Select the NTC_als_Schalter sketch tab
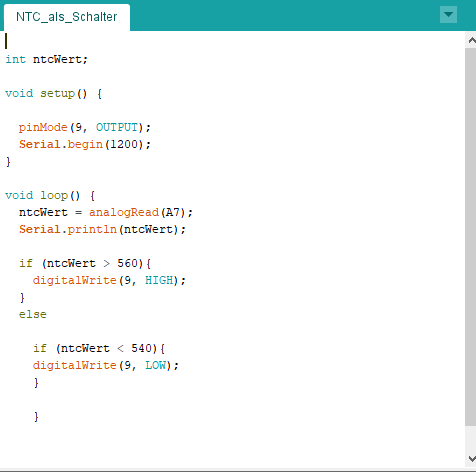The image size is (476, 472). tap(67, 17)
